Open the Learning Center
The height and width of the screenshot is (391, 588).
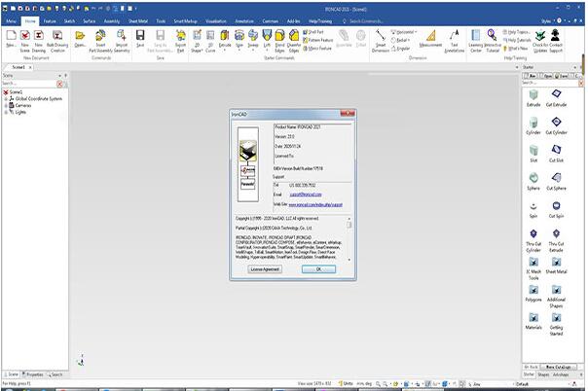coord(475,36)
